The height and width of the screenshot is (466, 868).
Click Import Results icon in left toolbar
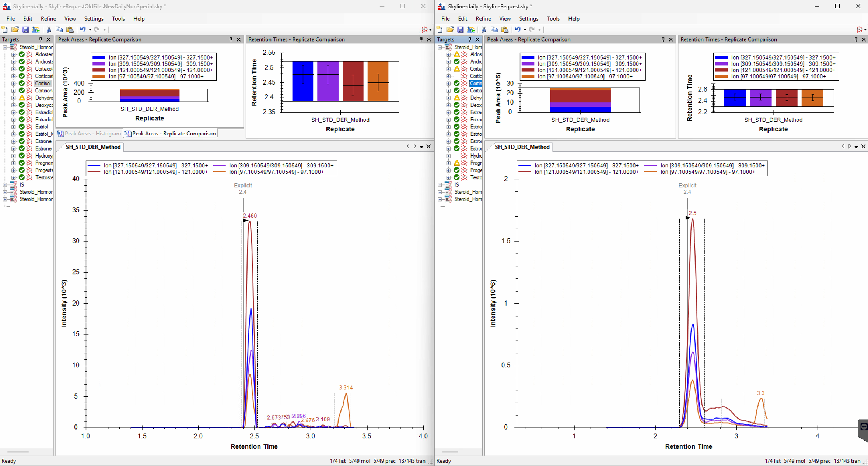tap(36, 29)
